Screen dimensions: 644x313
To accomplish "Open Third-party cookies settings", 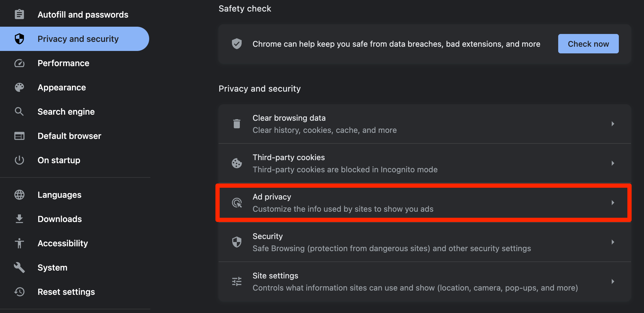I will pyautogui.click(x=424, y=163).
